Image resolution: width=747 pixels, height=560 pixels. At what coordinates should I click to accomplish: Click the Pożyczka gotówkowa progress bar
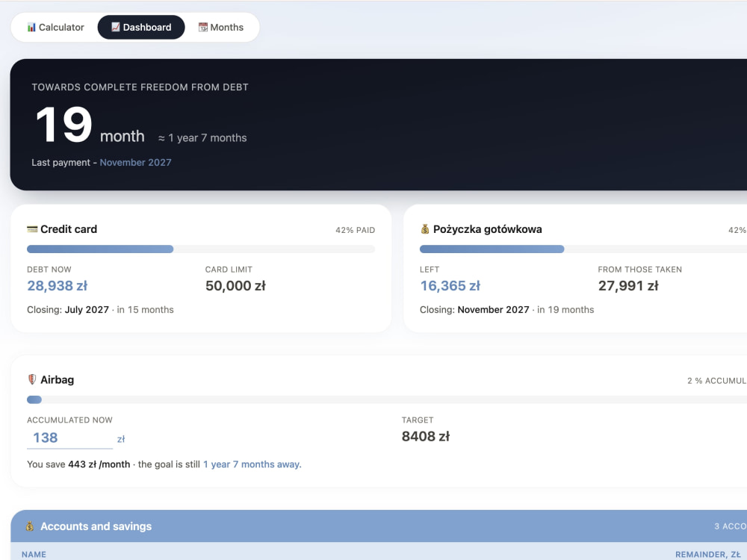[583, 249]
